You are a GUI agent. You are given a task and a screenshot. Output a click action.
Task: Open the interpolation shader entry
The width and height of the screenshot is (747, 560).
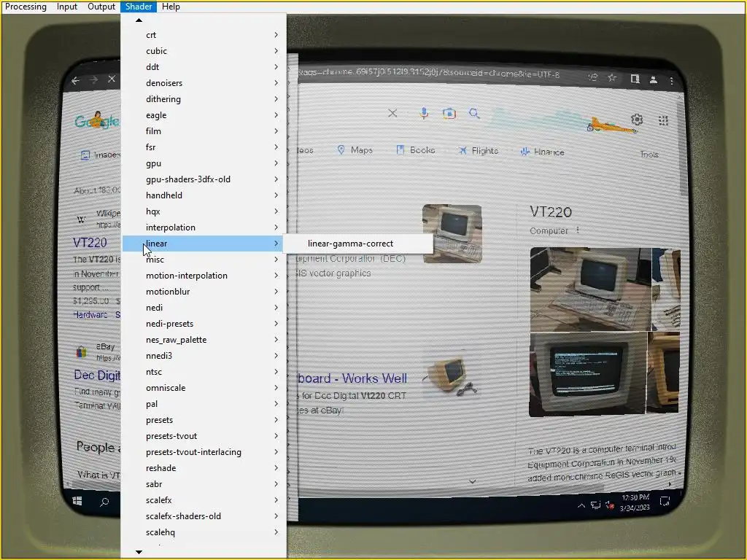tap(204, 227)
